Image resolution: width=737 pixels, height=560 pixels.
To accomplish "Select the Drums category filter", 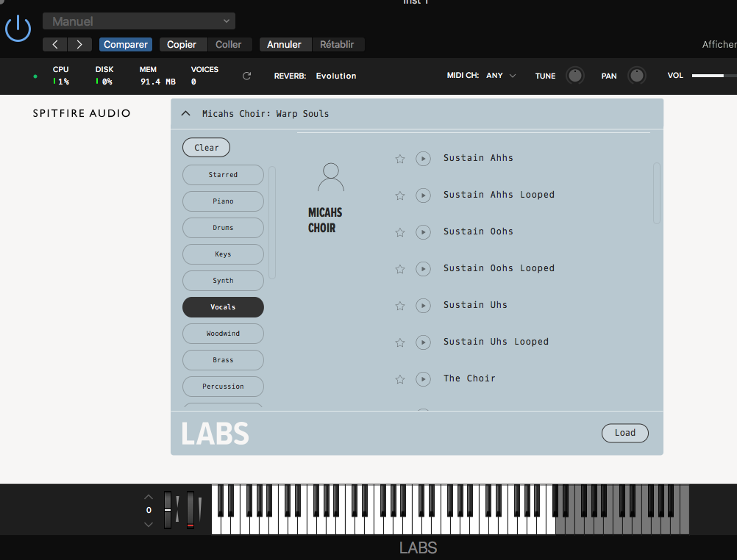I will pyautogui.click(x=224, y=228).
